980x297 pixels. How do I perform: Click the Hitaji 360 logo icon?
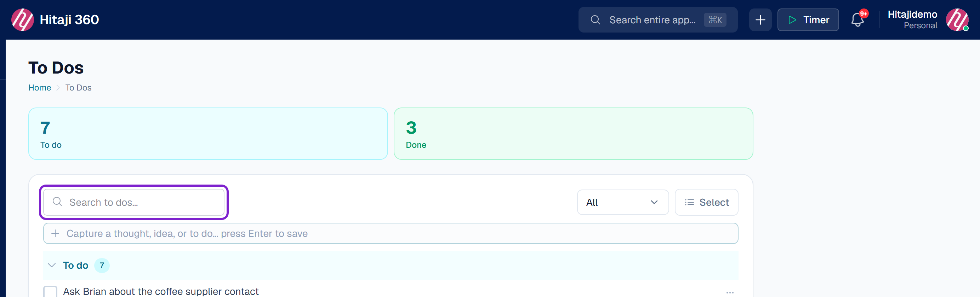[x=22, y=20]
